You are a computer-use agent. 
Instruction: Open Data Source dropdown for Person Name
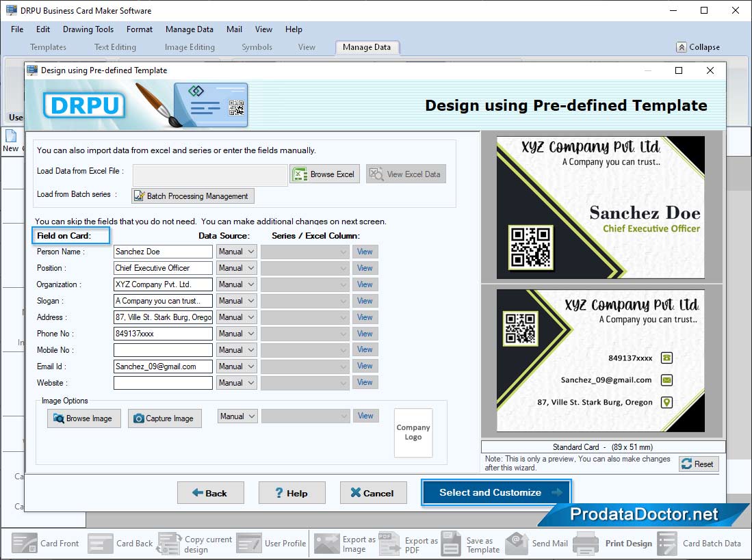[x=237, y=252]
